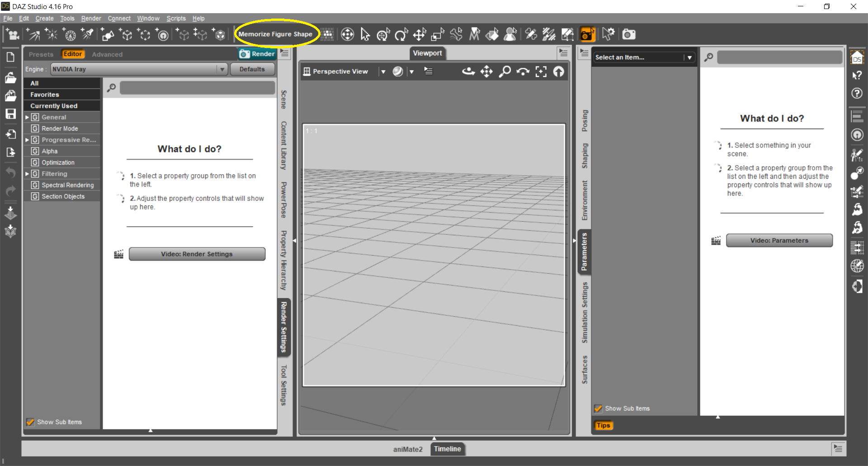The image size is (868, 466).
Task: Frame the selection with the bracket icon
Action: click(x=541, y=71)
